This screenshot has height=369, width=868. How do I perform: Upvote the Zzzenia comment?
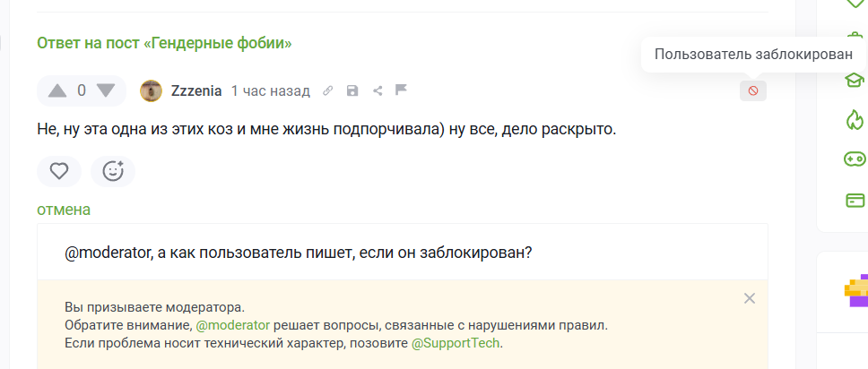[x=57, y=90]
